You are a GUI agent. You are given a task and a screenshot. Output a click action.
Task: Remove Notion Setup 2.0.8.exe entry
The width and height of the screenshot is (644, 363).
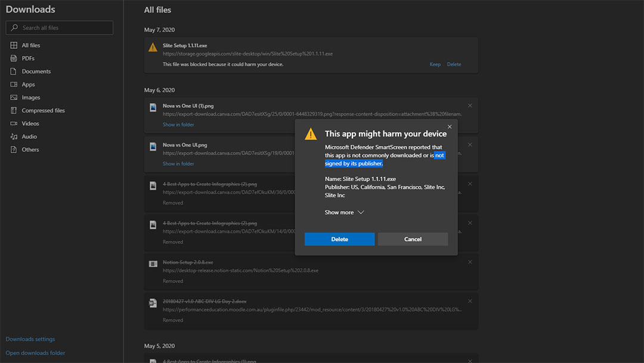coord(470,262)
